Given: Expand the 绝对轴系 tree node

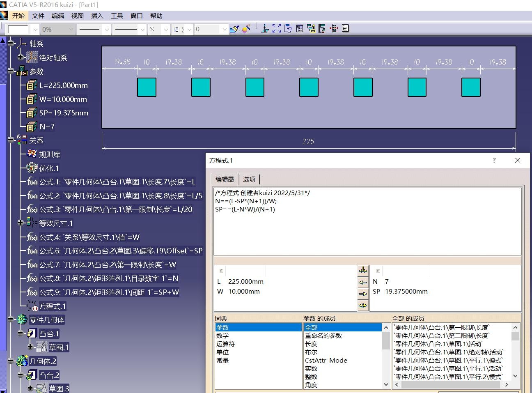Looking at the screenshot, I should pos(21,57).
